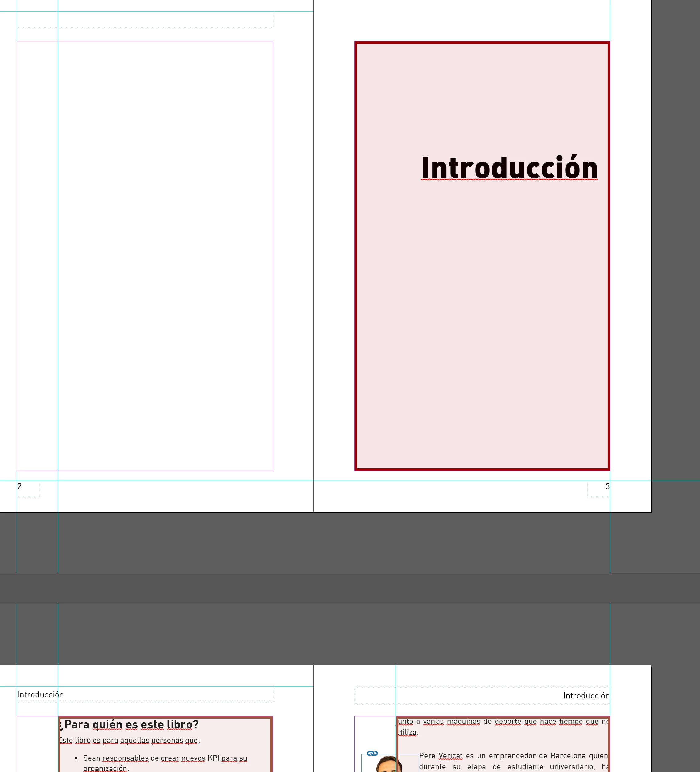Select the portrait photo of the man
Viewport: 700px width, 772px height.
point(387,765)
